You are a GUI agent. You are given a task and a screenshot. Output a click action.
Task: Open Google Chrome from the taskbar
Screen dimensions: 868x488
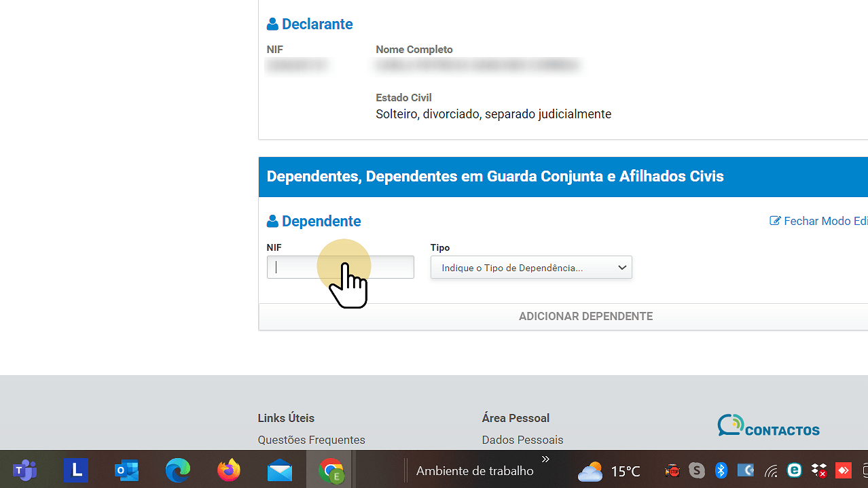pos(330,470)
